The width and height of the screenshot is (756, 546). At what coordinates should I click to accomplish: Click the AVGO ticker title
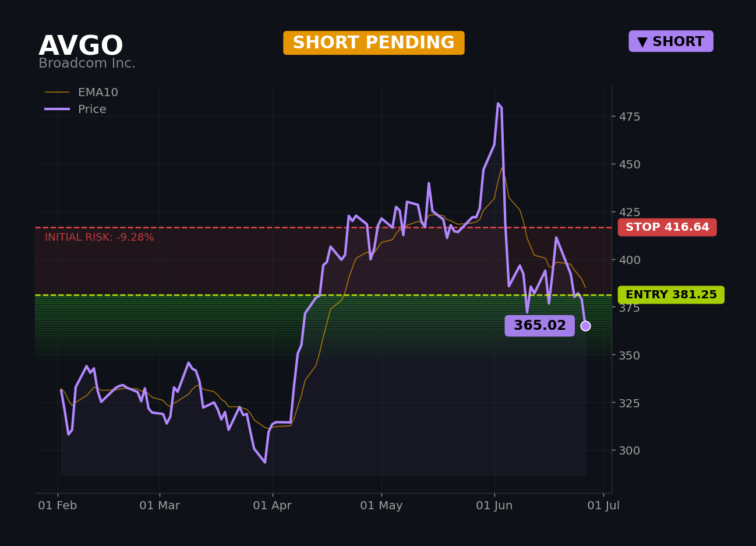pos(81,46)
